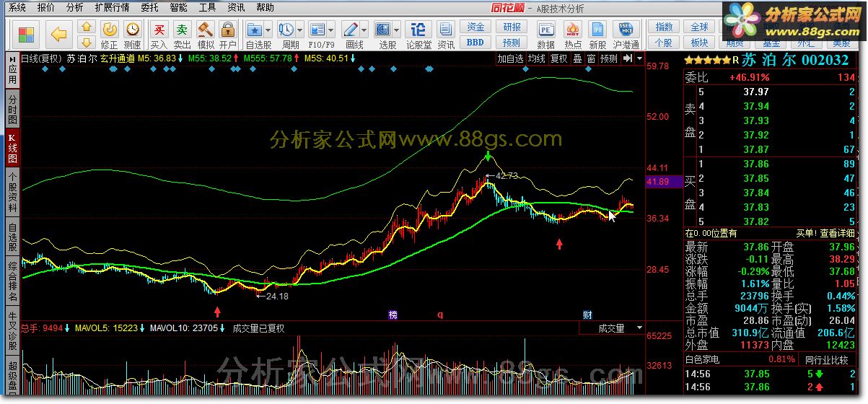This screenshot has width=868, height=404.
Task: Click the 个股 button
Action: click(664, 43)
